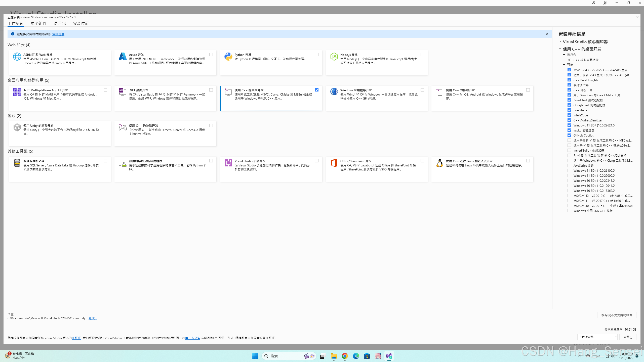This screenshot has height=362, width=644.
Task: Click the Unity game development icon
Action: (x=17, y=127)
